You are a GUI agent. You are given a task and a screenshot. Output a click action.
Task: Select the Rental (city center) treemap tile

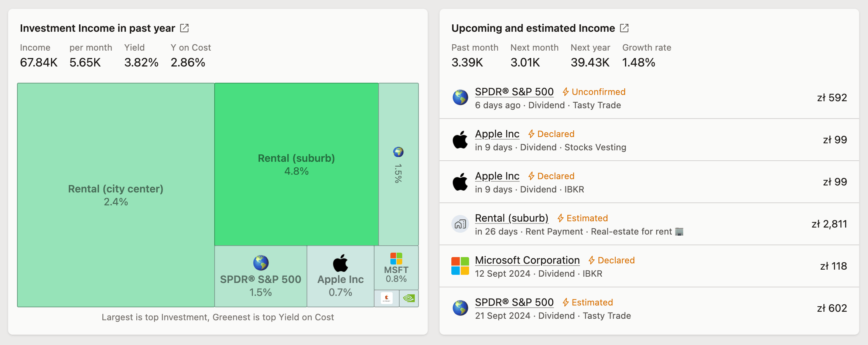(116, 195)
